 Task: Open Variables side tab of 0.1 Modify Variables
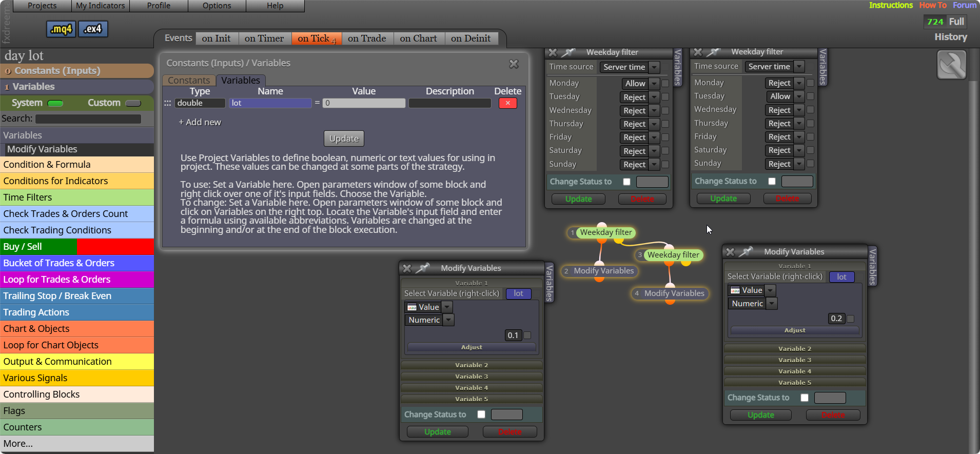pyautogui.click(x=550, y=283)
